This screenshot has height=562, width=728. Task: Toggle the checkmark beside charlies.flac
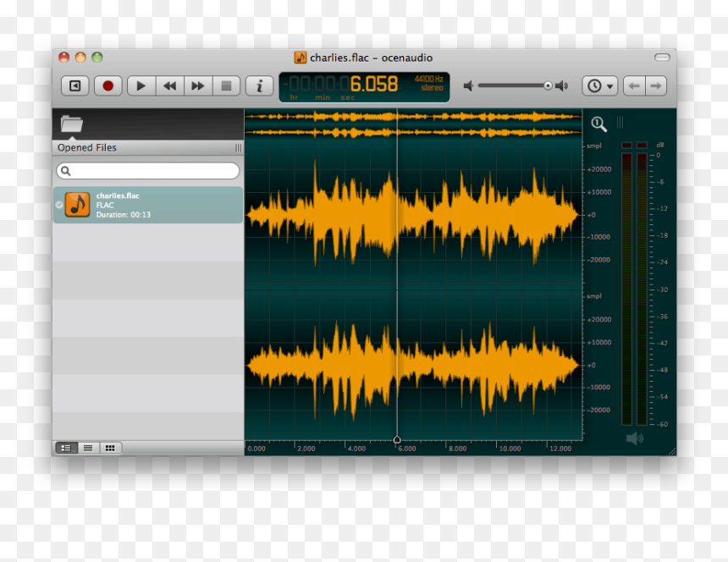pyautogui.click(x=59, y=205)
